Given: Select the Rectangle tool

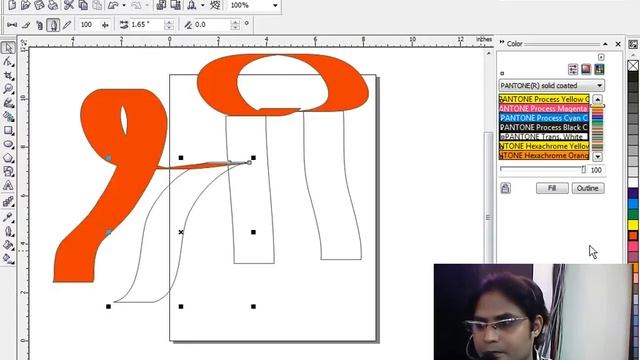Looking at the screenshot, I should coord(8,131).
